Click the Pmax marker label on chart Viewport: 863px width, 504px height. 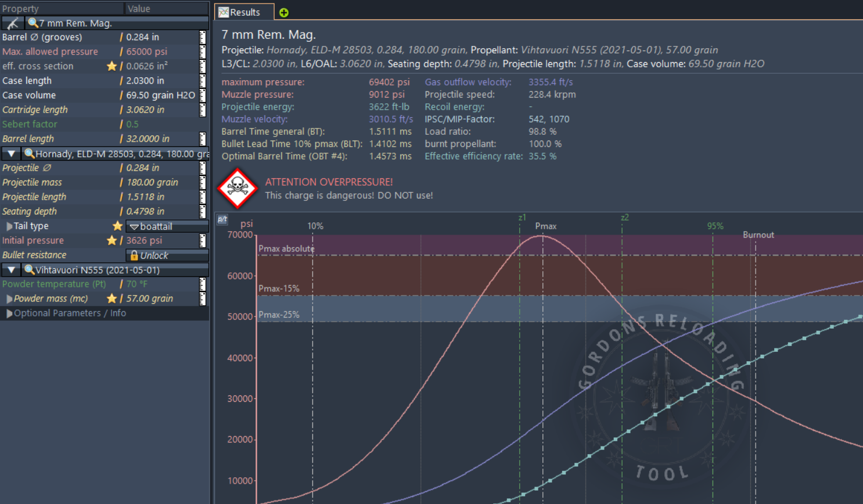(546, 226)
